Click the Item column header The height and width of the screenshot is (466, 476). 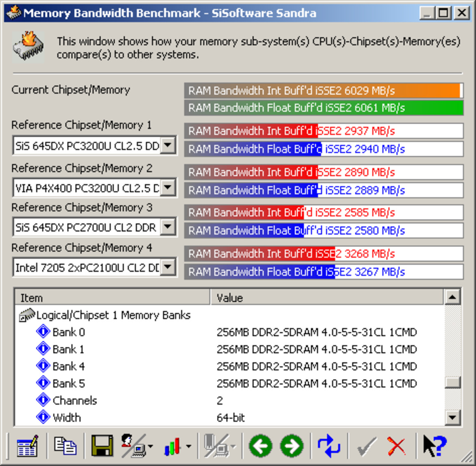(x=113, y=298)
